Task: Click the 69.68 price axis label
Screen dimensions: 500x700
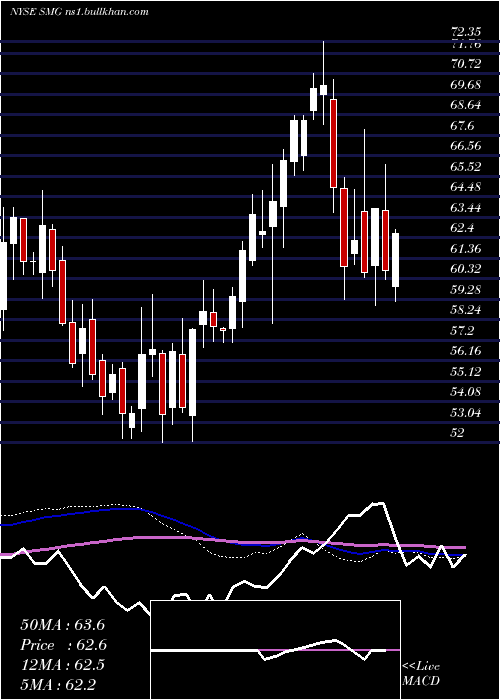Action: 466,84
